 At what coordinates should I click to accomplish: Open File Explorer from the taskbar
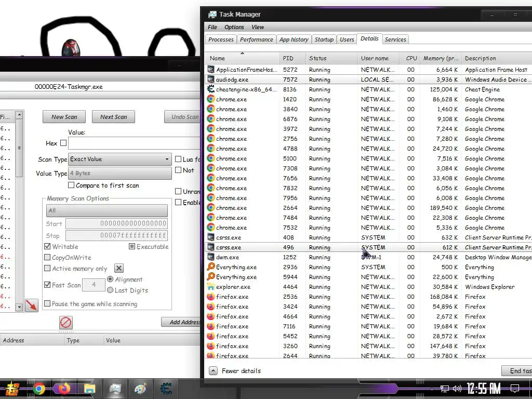(89, 389)
